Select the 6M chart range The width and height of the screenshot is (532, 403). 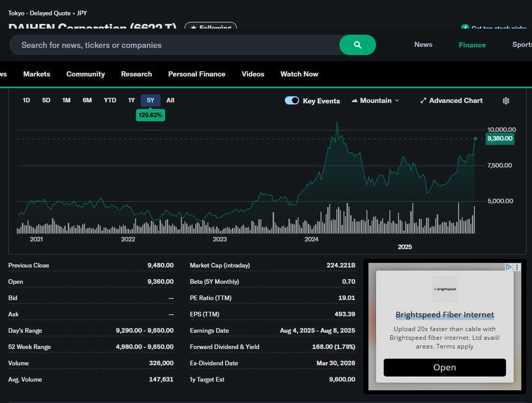(x=87, y=100)
